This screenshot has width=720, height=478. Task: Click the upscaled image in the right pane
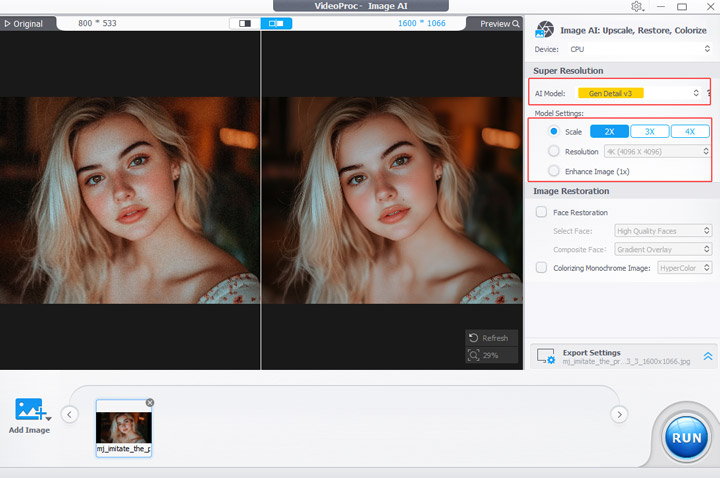[392, 200]
